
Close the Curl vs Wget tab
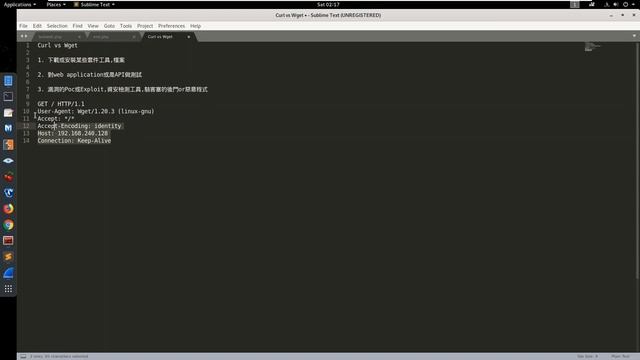[x=189, y=37]
